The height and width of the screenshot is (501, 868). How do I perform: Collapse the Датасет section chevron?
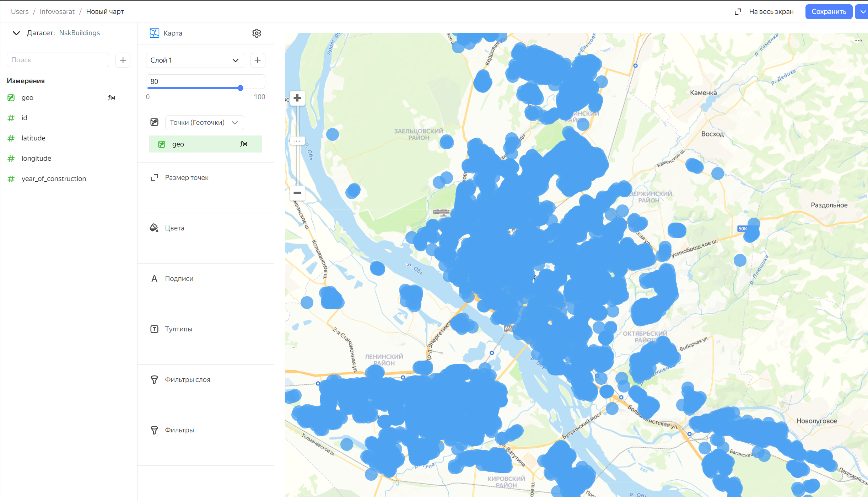pos(16,33)
